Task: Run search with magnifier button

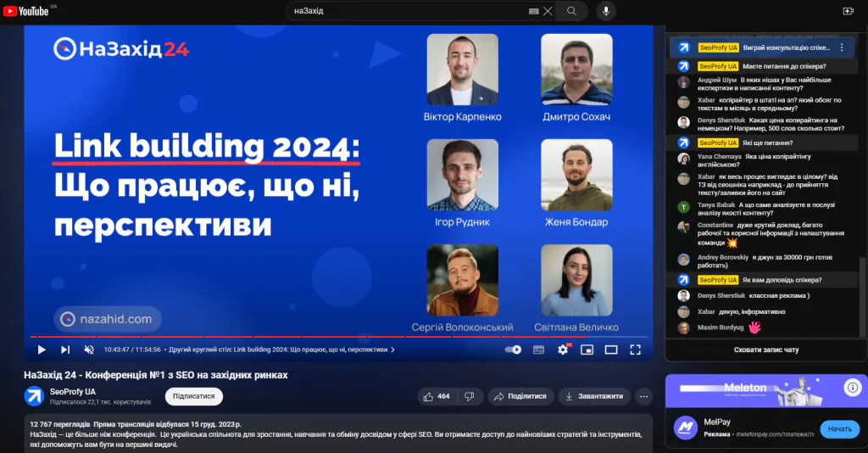Action: (x=572, y=11)
